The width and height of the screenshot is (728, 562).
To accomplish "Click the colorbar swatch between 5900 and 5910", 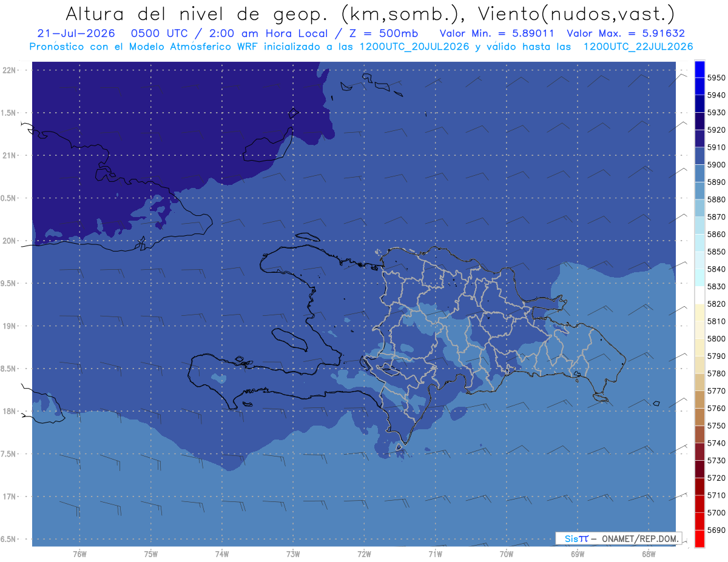I will (x=699, y=156).
